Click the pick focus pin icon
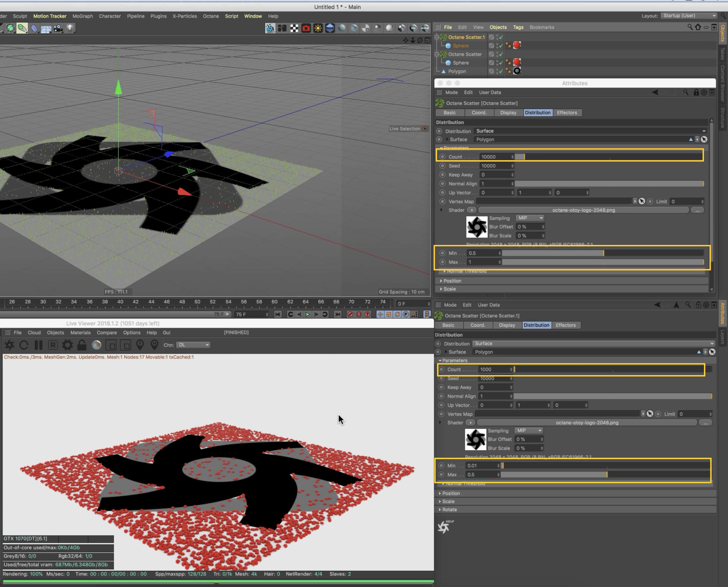Image resolution: width=728 pixels, height=587 pixels. point(140,345)
